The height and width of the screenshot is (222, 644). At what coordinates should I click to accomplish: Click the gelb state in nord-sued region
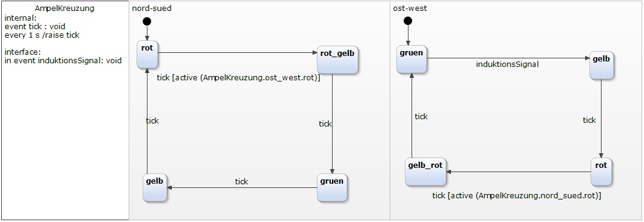[x=155, y=188]
